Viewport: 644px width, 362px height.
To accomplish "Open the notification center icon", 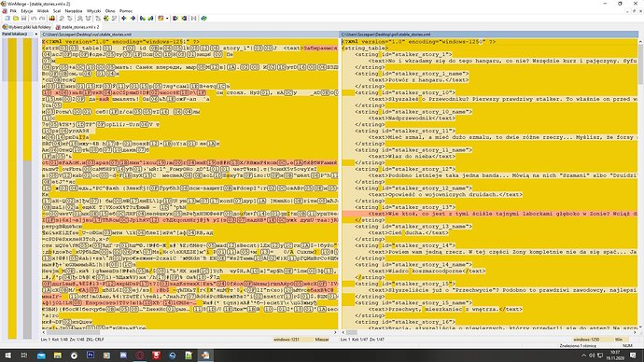I will [633, 355].
